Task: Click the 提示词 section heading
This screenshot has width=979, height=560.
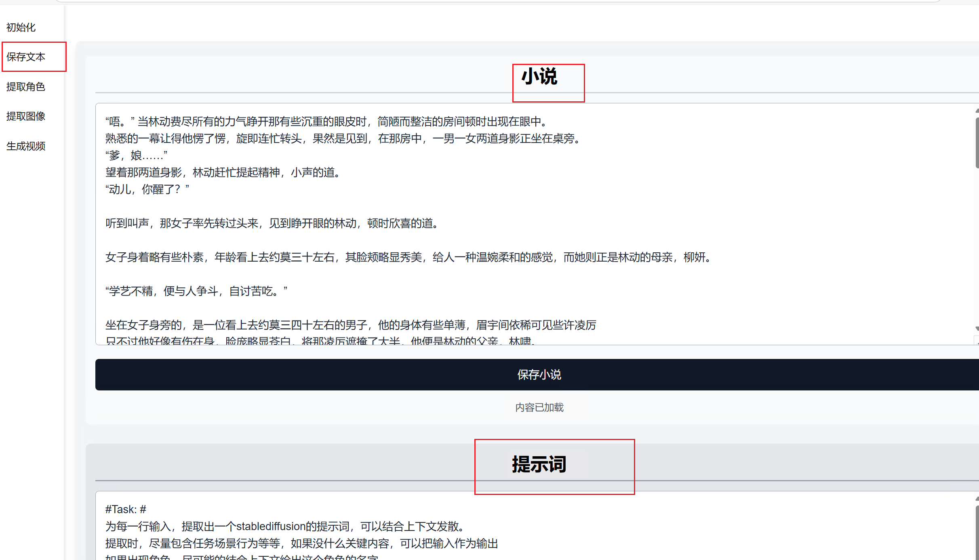Action: pyautogui.click(x=539, y=464)
